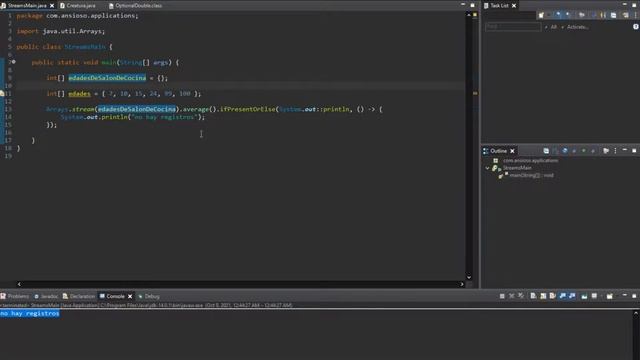Close the Outline view tab
The image size is (640, 360).
(512, 151)
